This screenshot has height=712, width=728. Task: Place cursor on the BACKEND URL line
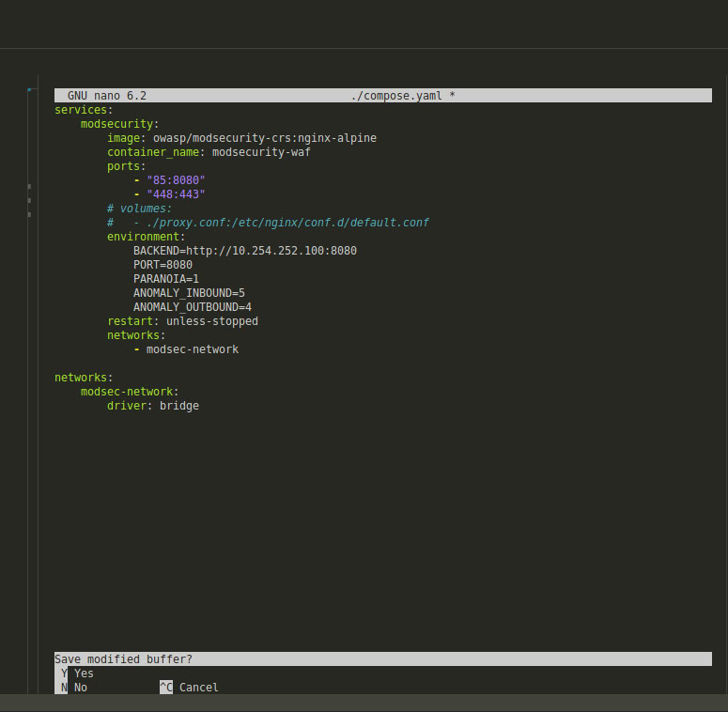pos(244,251)
